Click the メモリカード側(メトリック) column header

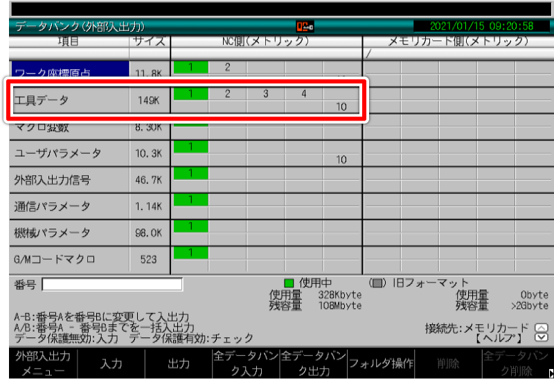(x=458, y=42)
